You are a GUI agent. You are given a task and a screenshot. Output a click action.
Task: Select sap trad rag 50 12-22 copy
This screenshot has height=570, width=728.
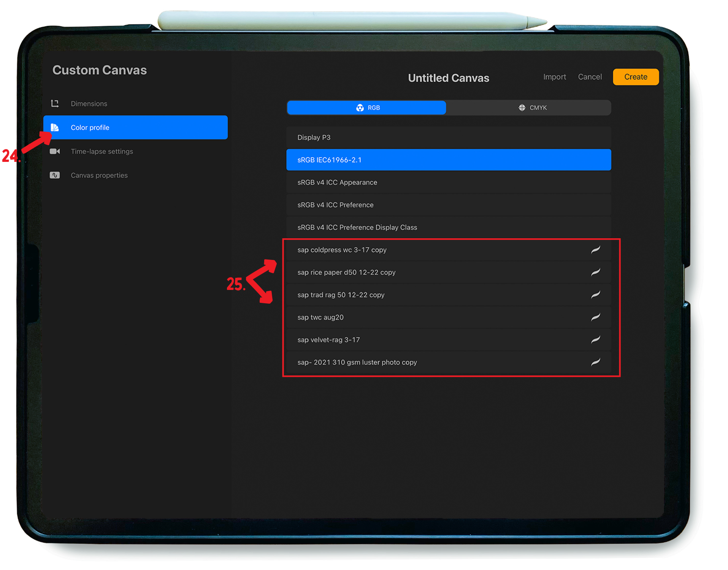click(x=449, y=294)
